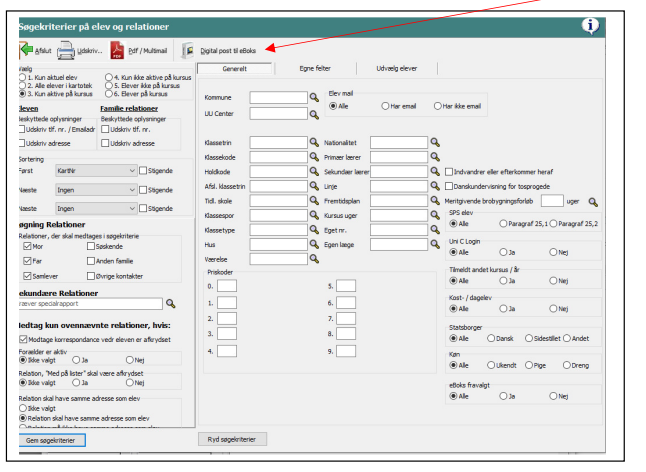This screenshot has height=472, width=646.
Task: Click the Udskriv printer icon
Action: pyautogui.click(x=66, y=51)
